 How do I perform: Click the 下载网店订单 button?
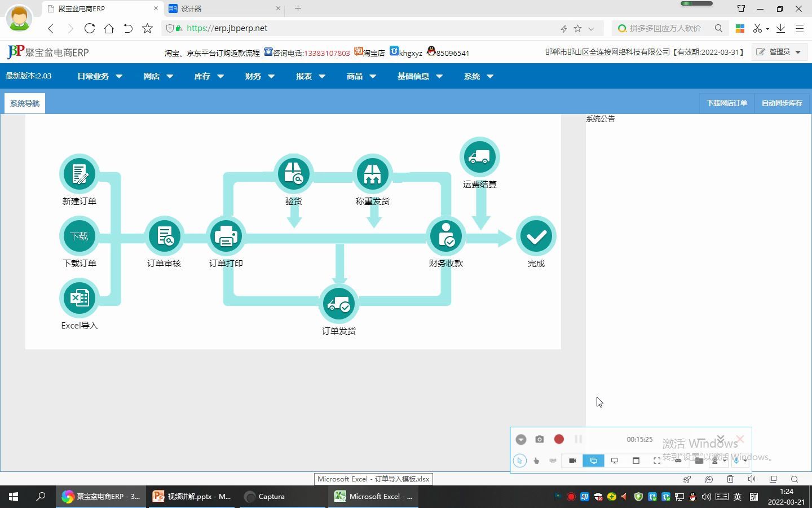(726, 103)
